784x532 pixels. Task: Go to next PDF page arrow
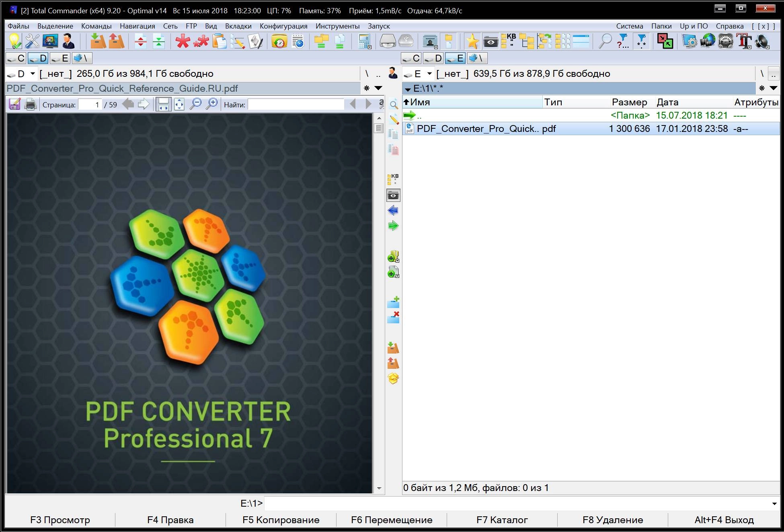coord(144,104)
